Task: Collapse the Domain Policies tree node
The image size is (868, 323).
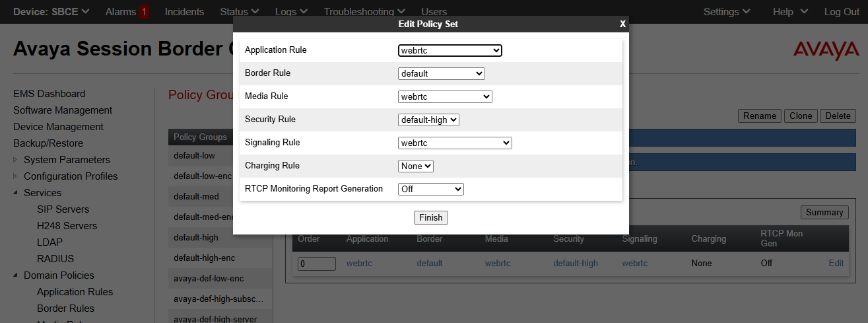Action: point(17,275)
